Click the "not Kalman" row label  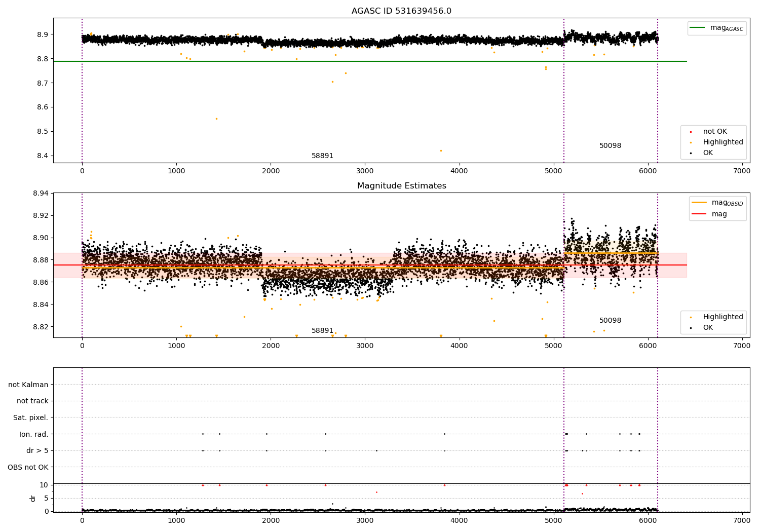[28, 385]
